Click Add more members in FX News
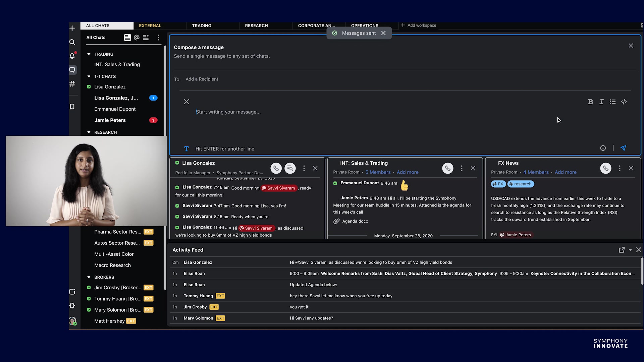 click(566, 172)
